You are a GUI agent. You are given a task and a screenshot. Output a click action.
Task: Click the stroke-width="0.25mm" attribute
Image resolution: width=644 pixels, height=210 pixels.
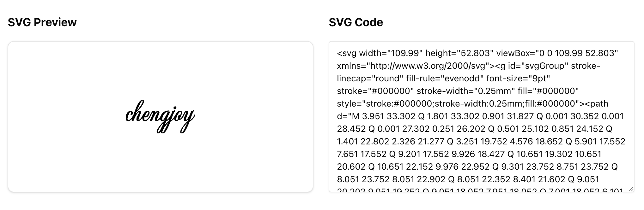click(464, 91)
